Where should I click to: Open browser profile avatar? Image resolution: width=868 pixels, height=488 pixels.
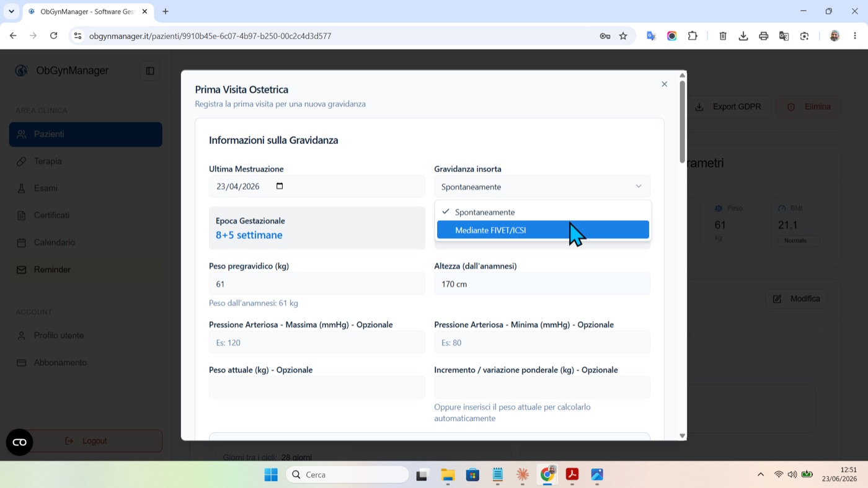pyautogui.click(x=835, y=36)
